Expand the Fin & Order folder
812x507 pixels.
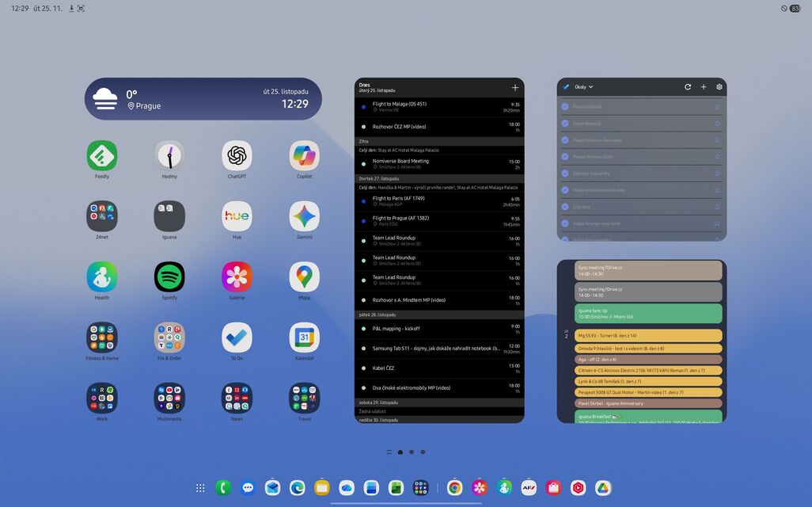pos(169,336)
